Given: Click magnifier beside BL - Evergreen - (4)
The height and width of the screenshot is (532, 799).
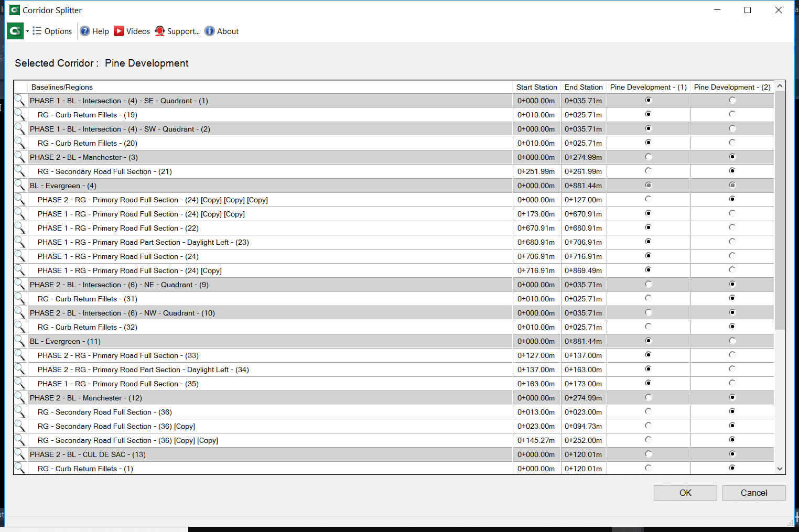Looking at the screenshot, I should coord(20,185).
